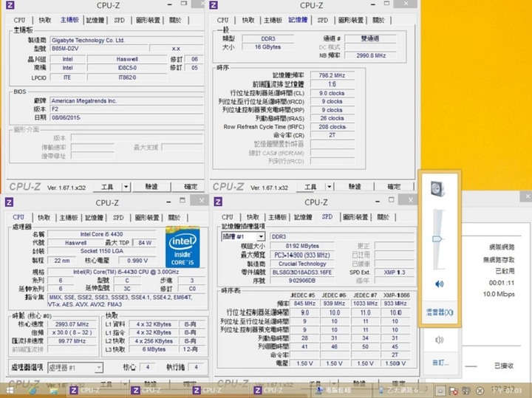Click the volume slider thumb
The image size is (532, 398).
point(437,239)
